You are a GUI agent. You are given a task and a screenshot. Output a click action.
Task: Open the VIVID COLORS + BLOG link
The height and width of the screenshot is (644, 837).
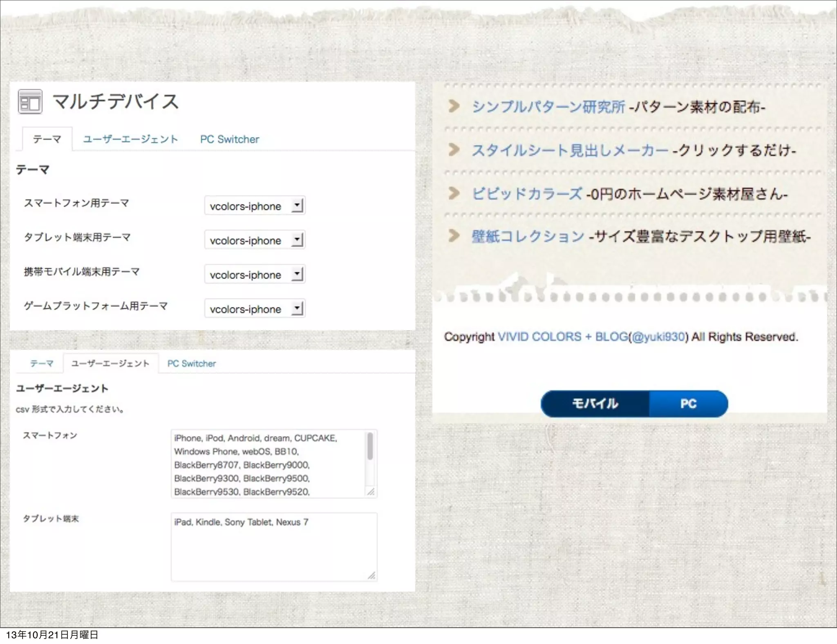(562, 337)
